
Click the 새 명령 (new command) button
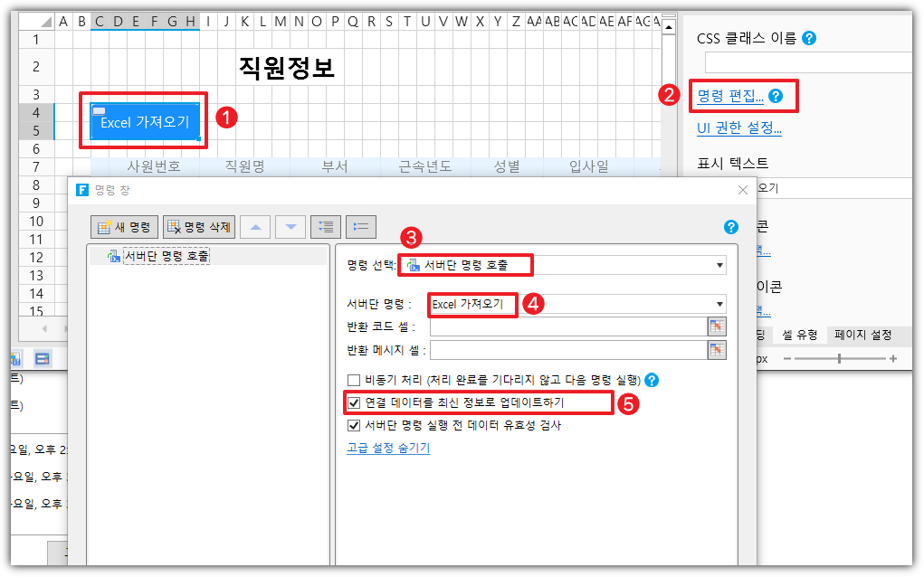point(126,227)
